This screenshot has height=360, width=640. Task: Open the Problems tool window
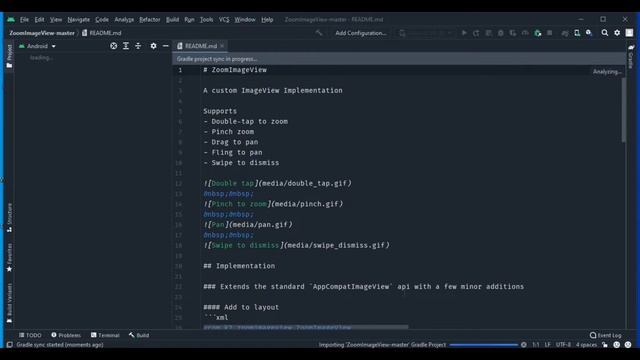click(66, 335)
